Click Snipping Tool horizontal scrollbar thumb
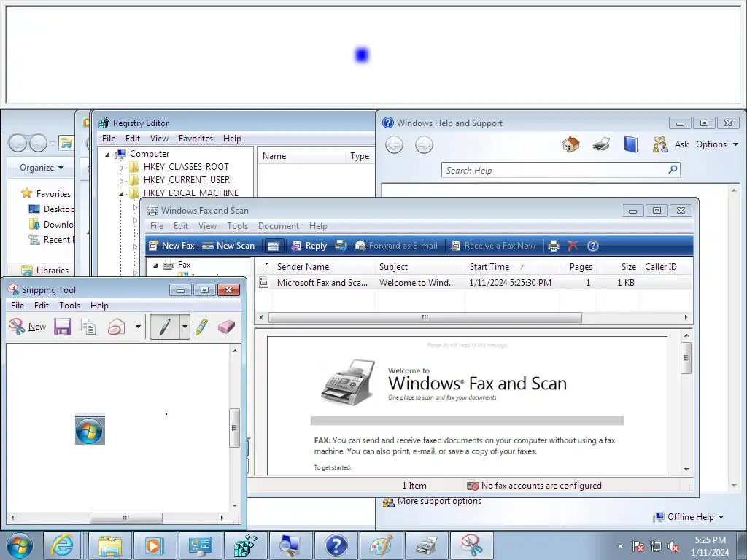Image resolution: width=747 pixels, height=560 pixels. pos(125,518)
